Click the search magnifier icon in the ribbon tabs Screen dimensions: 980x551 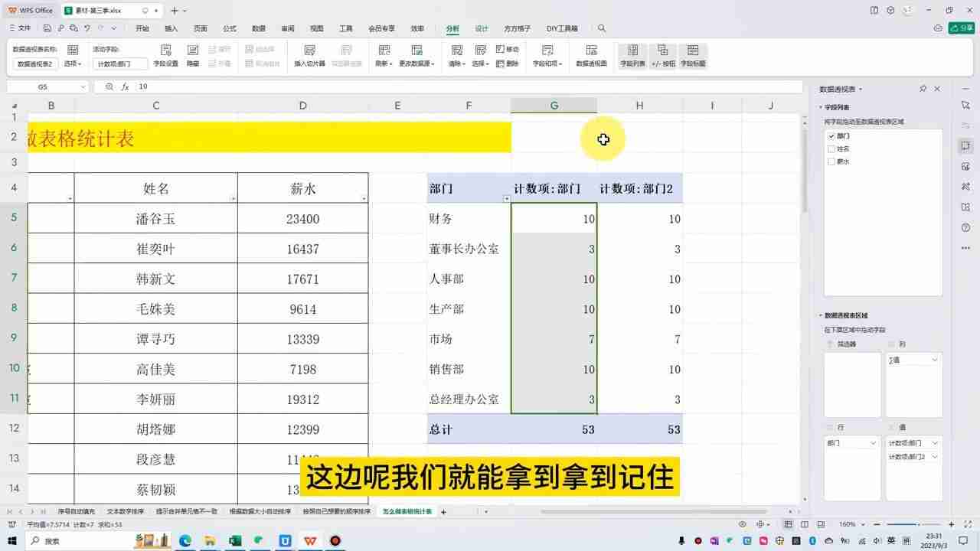pyautogui.click(x=602, y=28)
